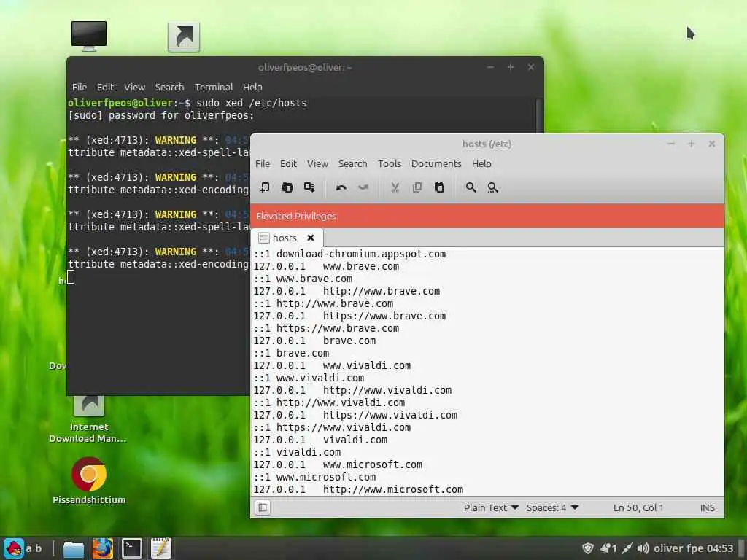The height and width of the screenshot is (560, 747).
Task: Open the Terminal window's Search menu
Action: point(169,87)
